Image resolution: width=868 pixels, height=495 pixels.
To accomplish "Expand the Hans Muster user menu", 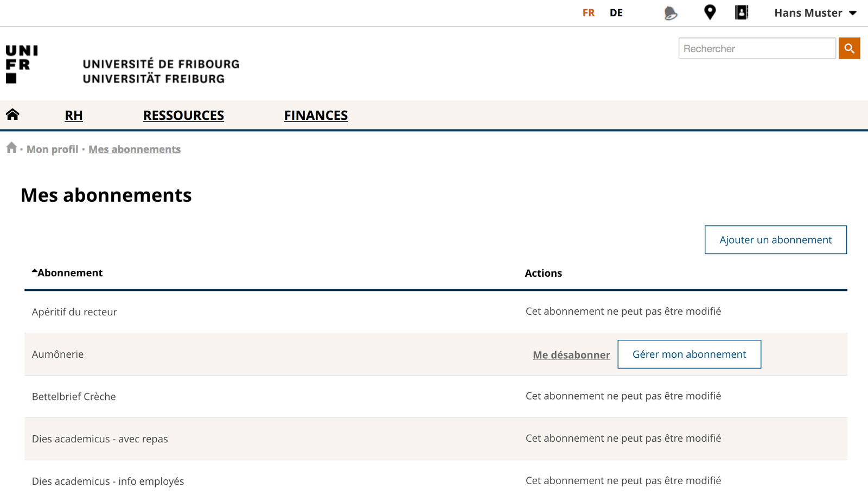I will click(815, 13).
